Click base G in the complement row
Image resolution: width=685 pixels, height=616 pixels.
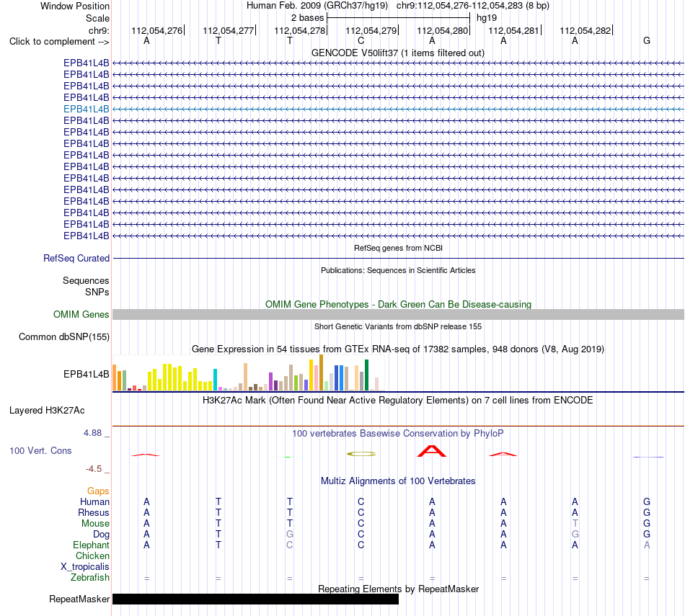[x=647, y=40]
